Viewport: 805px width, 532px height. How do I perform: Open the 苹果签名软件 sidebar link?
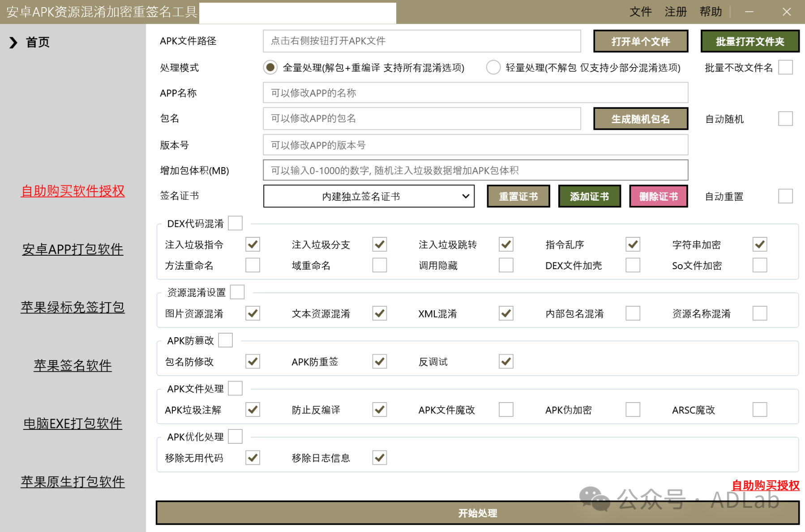(72, 365)
